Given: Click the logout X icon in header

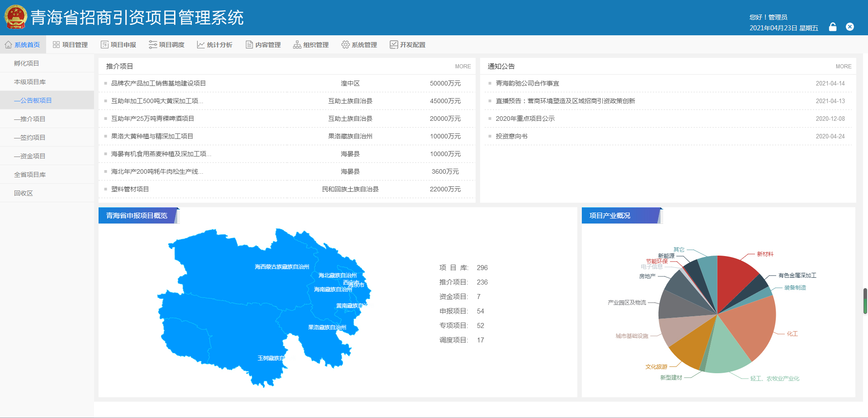Looking at the screenshot, I should (x=850, y=27).
